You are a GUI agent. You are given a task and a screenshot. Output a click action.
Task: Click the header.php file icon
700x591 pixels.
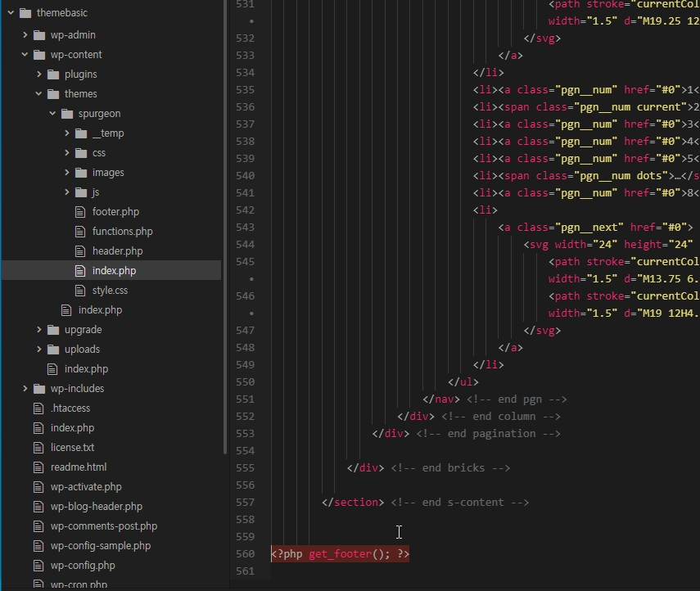(80, 250)
